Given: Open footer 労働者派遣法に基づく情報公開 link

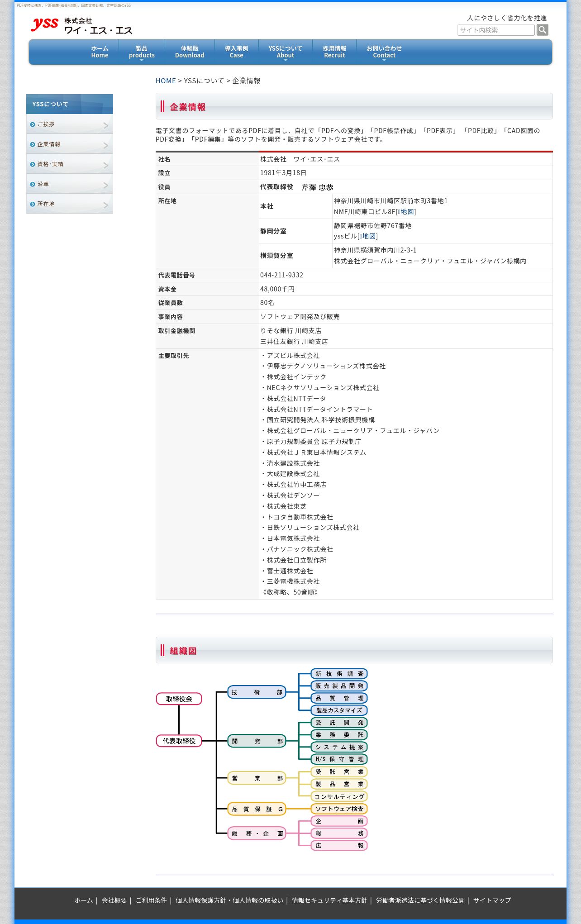Looking at the screenshot, I should [x=420, y=900].
